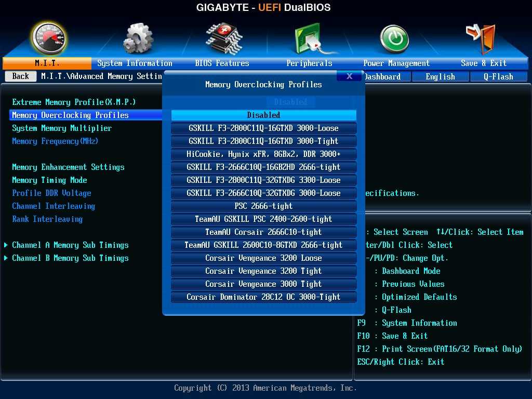Click the System Information gears icon
Viewport: 532px width, 399px height.
[138, 39]
